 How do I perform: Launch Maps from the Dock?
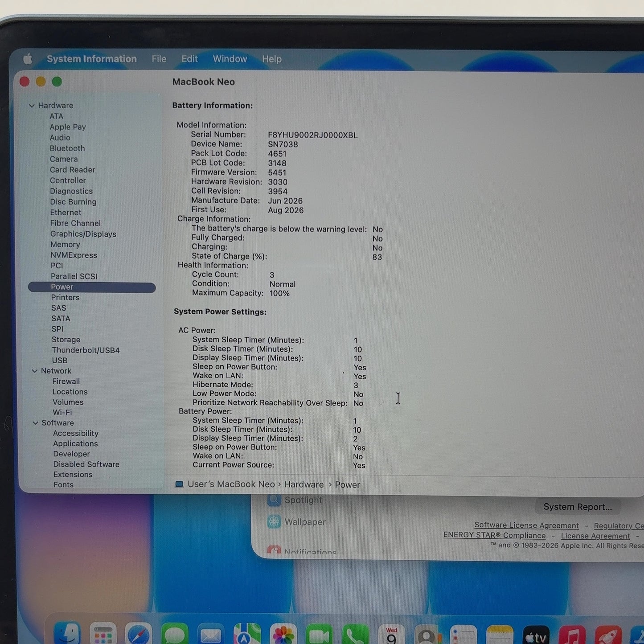(x=247, y=635)
